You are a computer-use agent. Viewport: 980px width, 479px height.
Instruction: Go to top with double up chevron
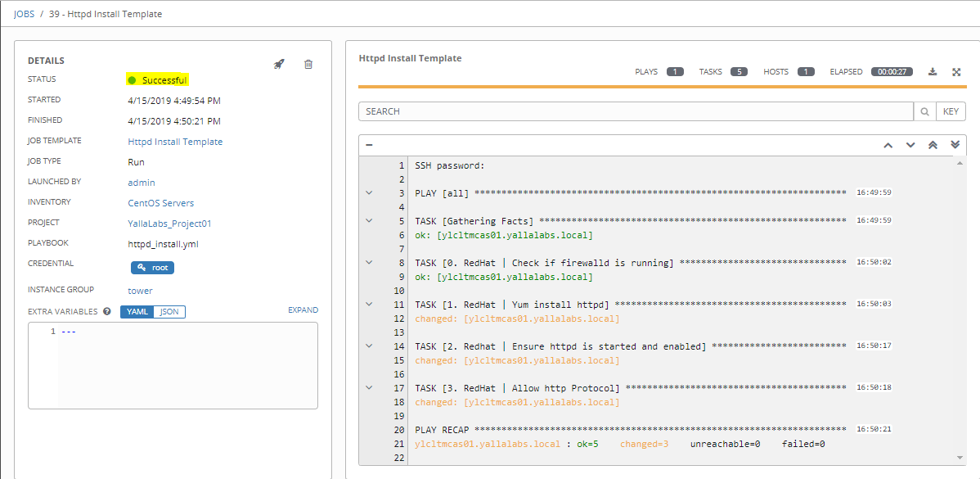[x=933, y=145]
